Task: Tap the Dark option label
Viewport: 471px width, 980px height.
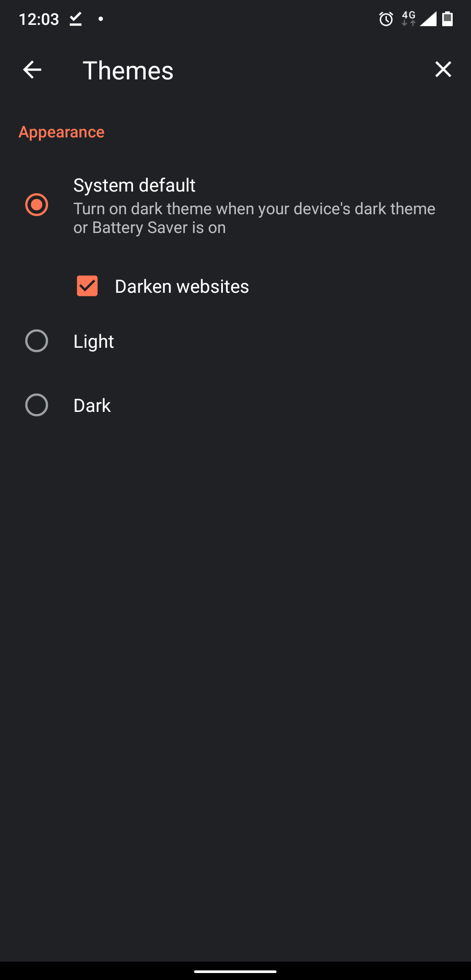Action: (92, 406)
